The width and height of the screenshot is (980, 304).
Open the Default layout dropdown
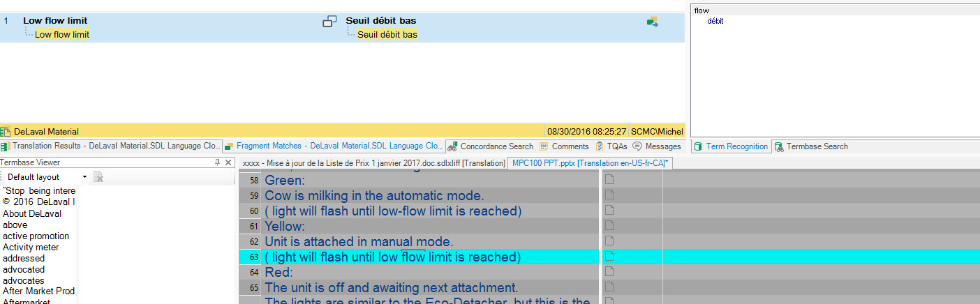(x=84, y=177)
